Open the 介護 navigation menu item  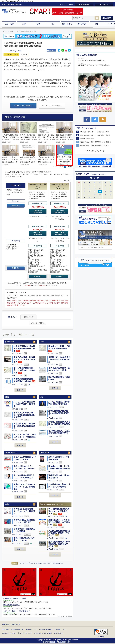pyautogui.click(x=24, y=24)
